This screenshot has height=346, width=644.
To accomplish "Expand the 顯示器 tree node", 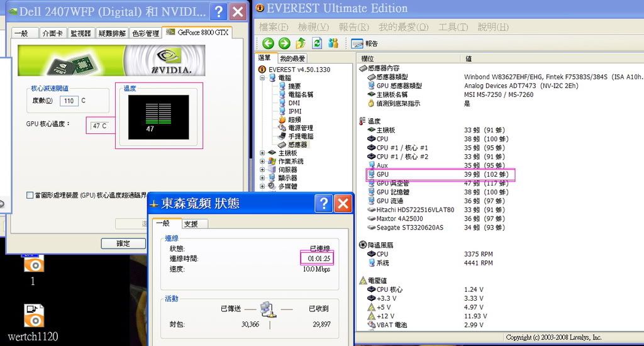I will (262, 178).
